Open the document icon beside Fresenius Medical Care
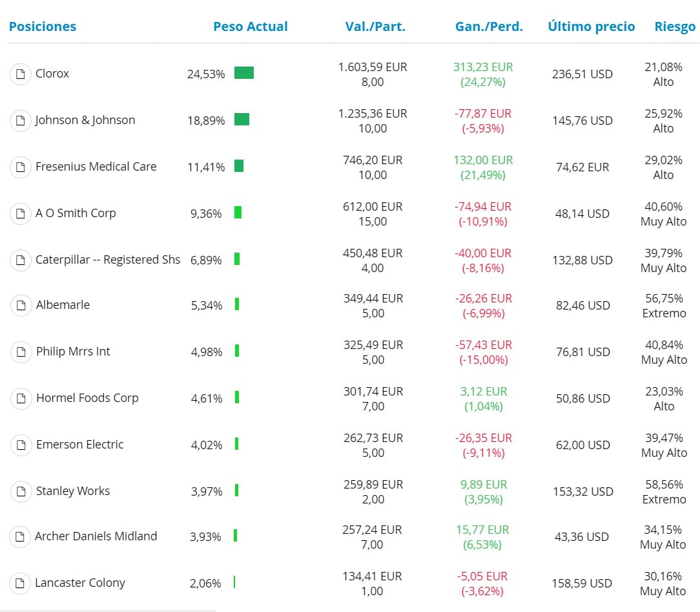 pos(21,167)
